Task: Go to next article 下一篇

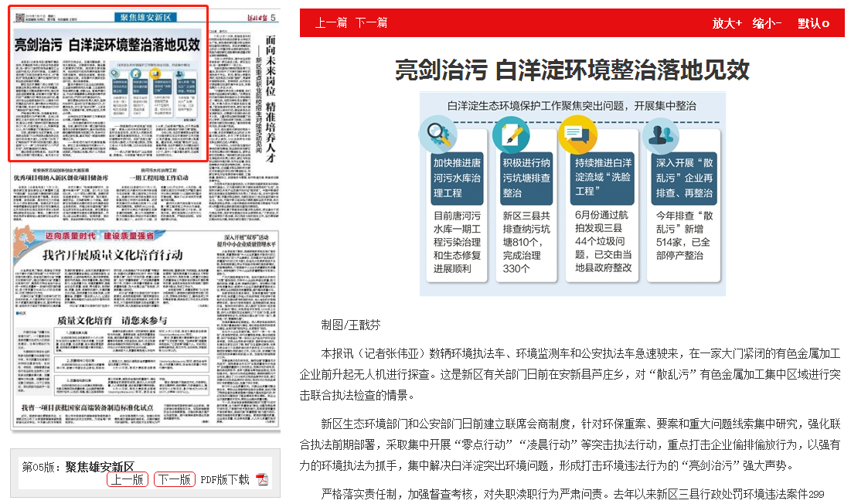Action: click(x=372, y=23)
